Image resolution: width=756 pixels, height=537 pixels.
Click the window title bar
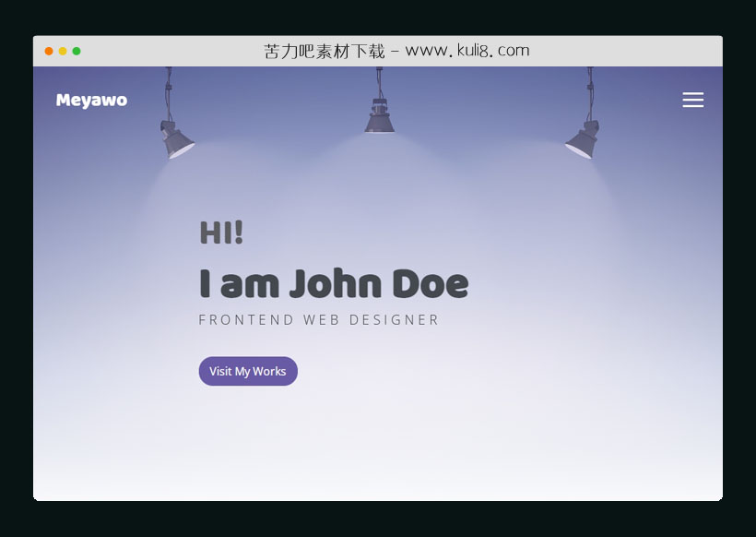[x=378, y=51]
